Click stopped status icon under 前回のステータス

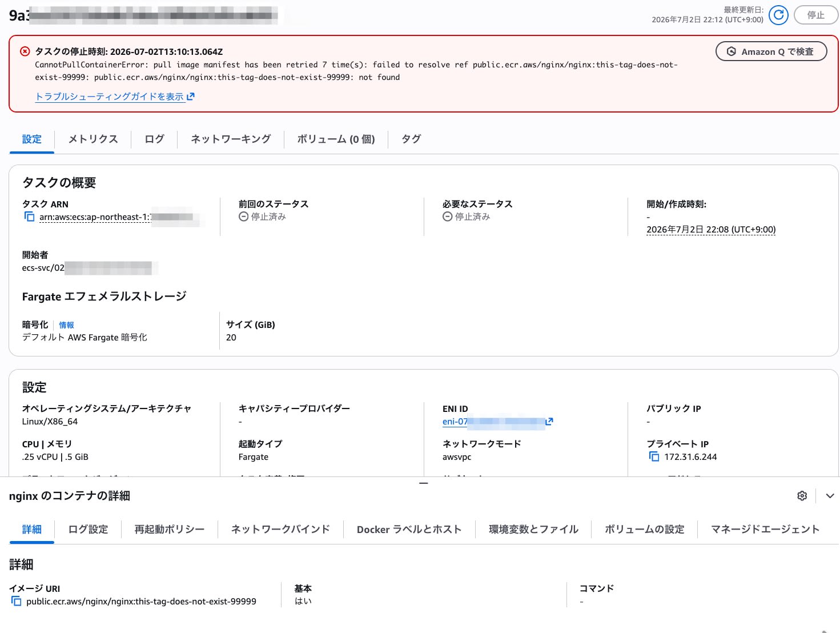[243, 217]
